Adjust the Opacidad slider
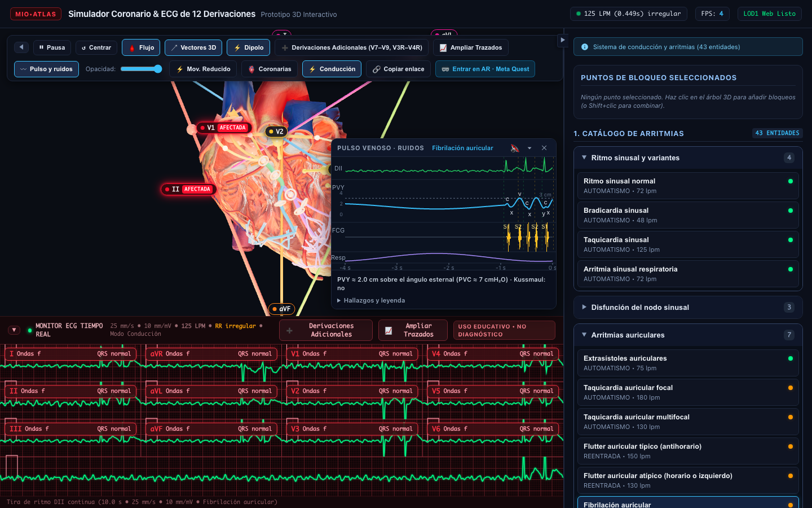This screenshot has width=812, height=508. click(141, 69)
